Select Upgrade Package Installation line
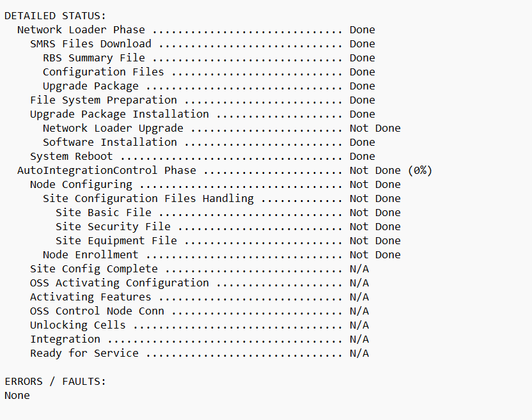 click(x=203, y=114)
